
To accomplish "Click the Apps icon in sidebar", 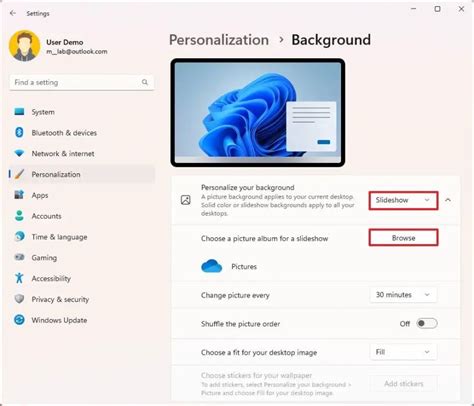I will (19, 195).
